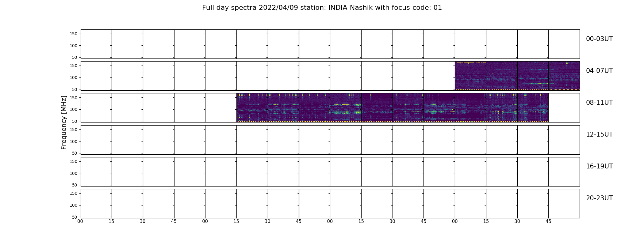The width and height of the screenshot is (644, 245).
Task: Click the 100 tick label of the 12-15UT row
Action: [x=74, y=141]
